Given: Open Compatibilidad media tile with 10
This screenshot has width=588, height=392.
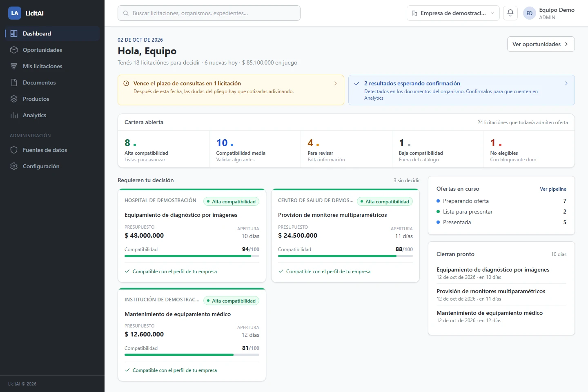Looking at the screenshot, I should 255,149.
